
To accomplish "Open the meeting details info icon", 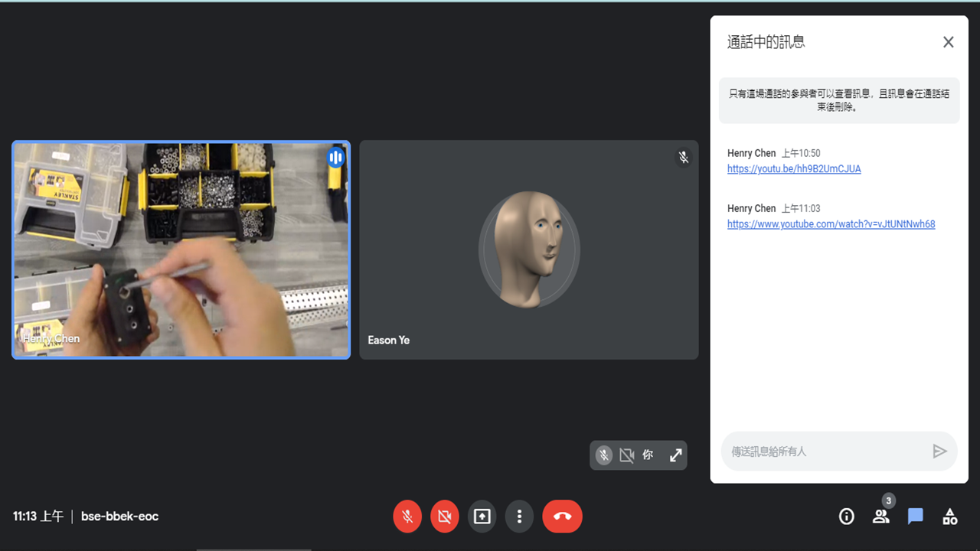I will coord(846,517).
